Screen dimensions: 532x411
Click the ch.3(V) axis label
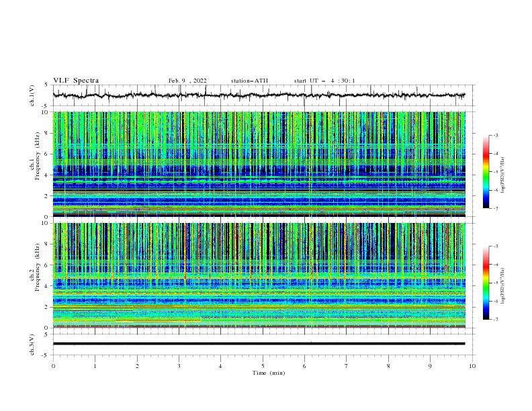point(32,345)
